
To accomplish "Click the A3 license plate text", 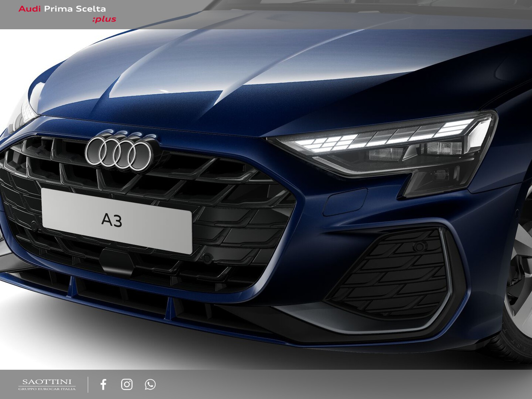I will pos(112,220).
